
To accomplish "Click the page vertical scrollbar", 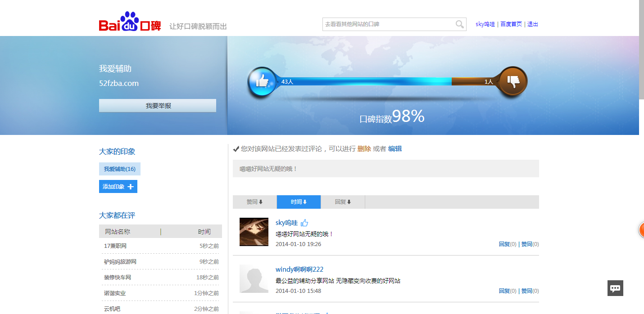I will pyautogui.click(x=641, y=49).
